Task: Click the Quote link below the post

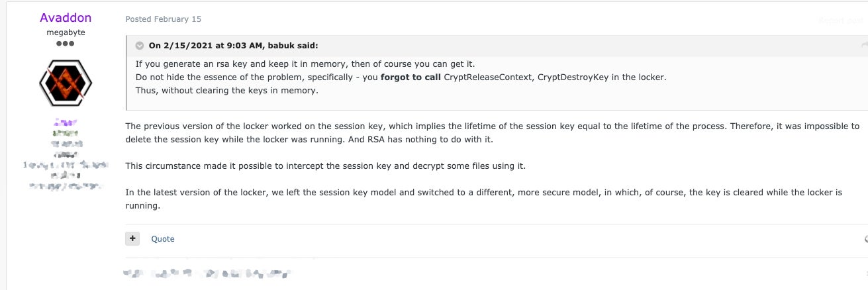Action: coord(163,238)
